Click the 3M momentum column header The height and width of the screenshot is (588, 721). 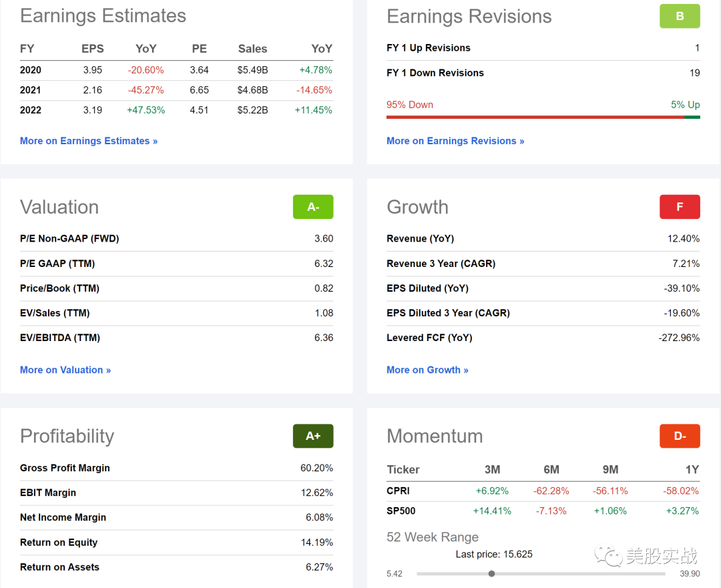(492, 469)
